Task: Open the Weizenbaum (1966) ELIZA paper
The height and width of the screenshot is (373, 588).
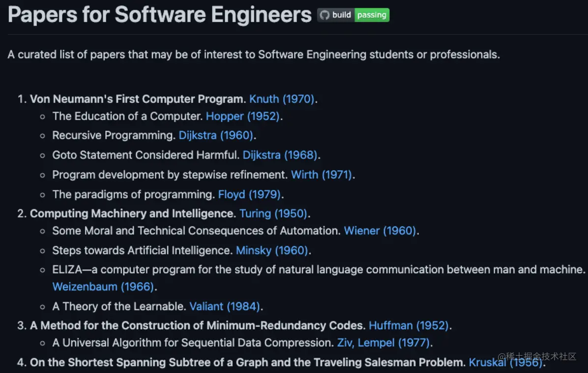Action: pyautogui.click(x=103, y=286)
